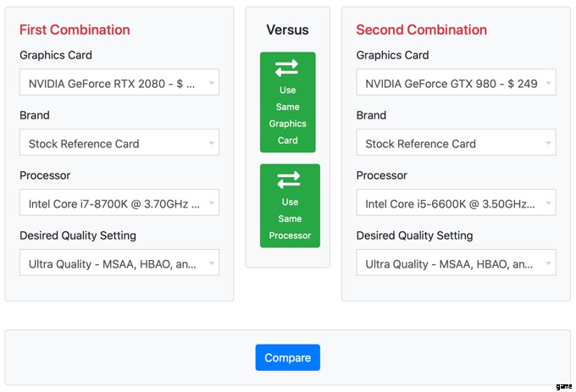This screenshot has height=392, width=576.
Task: Click Processor label under First Combination
Action: [x=45, y=175]
